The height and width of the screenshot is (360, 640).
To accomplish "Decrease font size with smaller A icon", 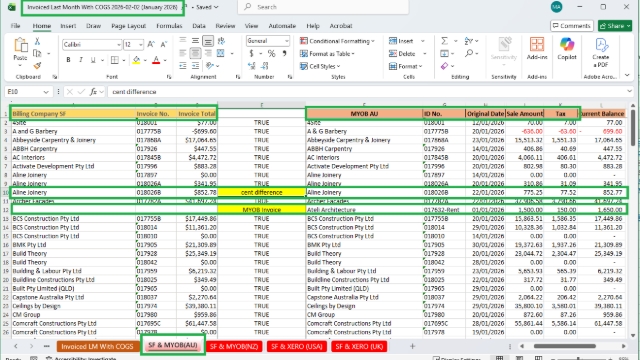I will (164, 44).
